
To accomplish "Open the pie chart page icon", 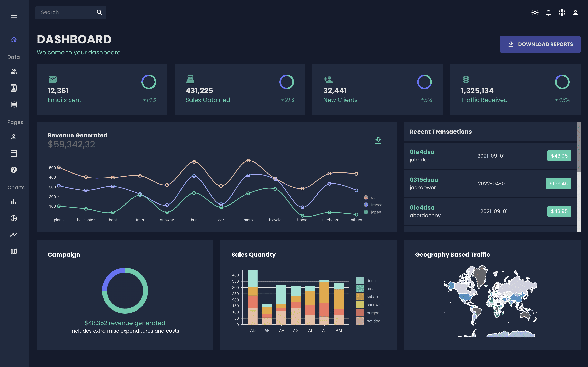I will click(14, 218).
